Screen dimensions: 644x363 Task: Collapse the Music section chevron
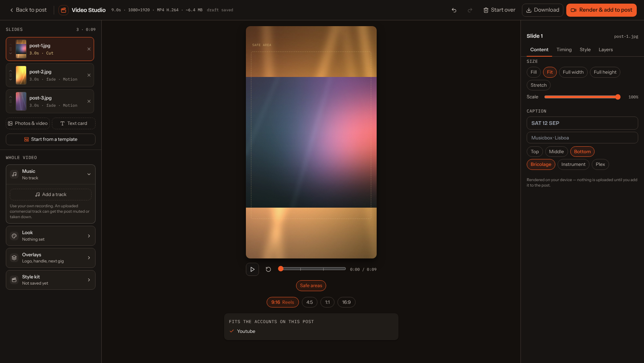[89, 174]
